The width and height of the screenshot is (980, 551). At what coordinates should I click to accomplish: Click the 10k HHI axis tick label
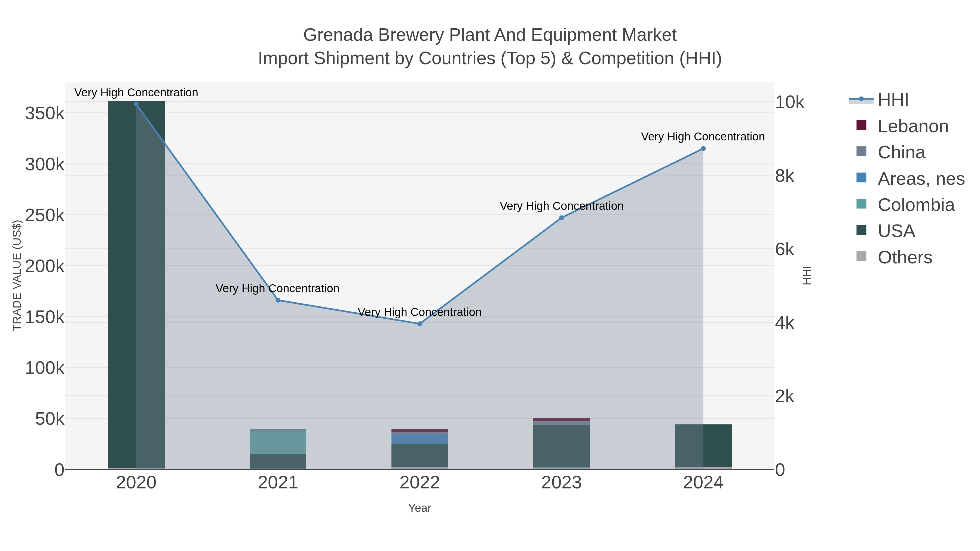[790, 102]
